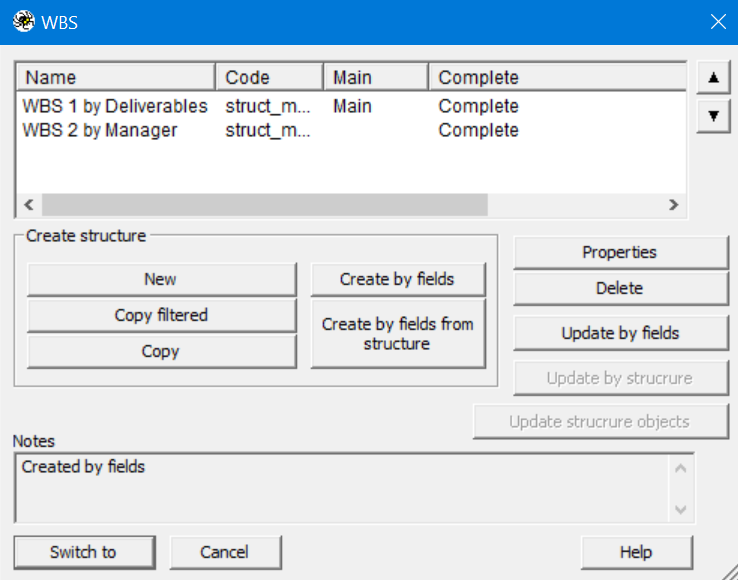738x580 pixels.
Task: Click the resize grip at dialog corner
Action: 729,571
